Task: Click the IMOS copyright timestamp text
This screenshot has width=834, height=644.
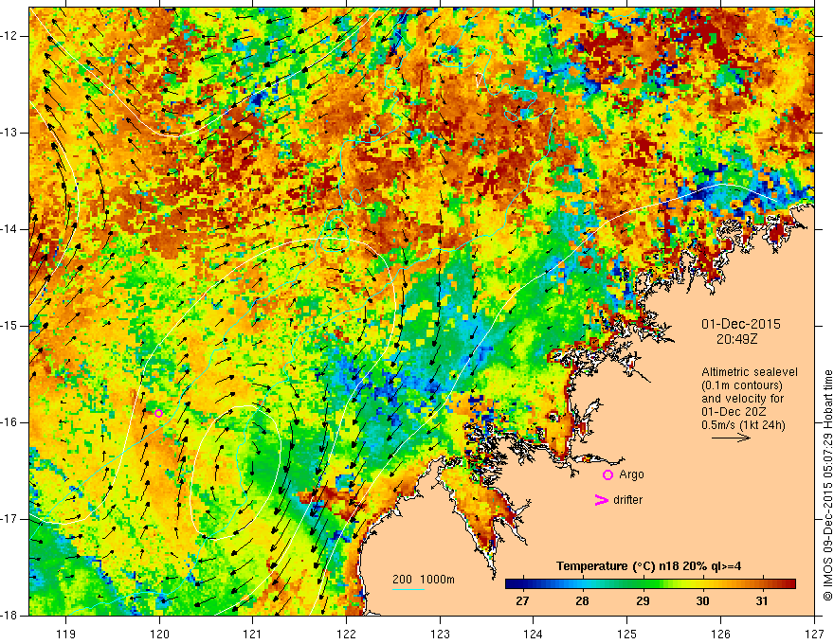Action: click(827, 485)
